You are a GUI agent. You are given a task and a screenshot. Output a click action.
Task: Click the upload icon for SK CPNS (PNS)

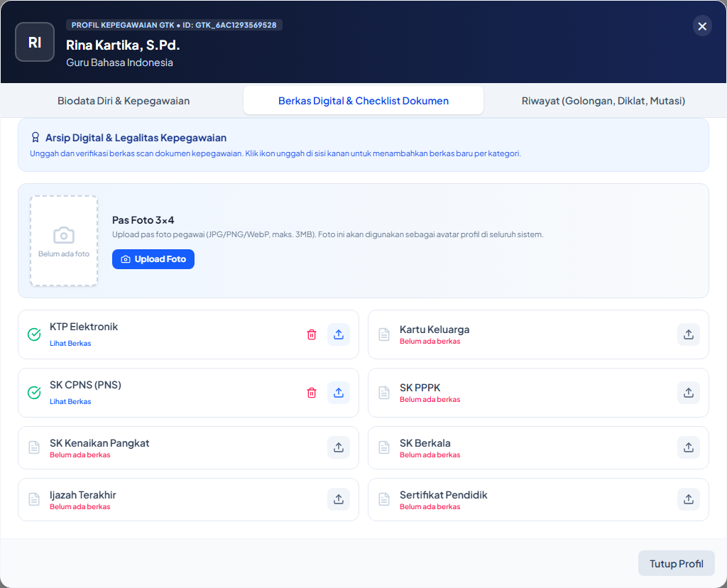coord(339,393)
